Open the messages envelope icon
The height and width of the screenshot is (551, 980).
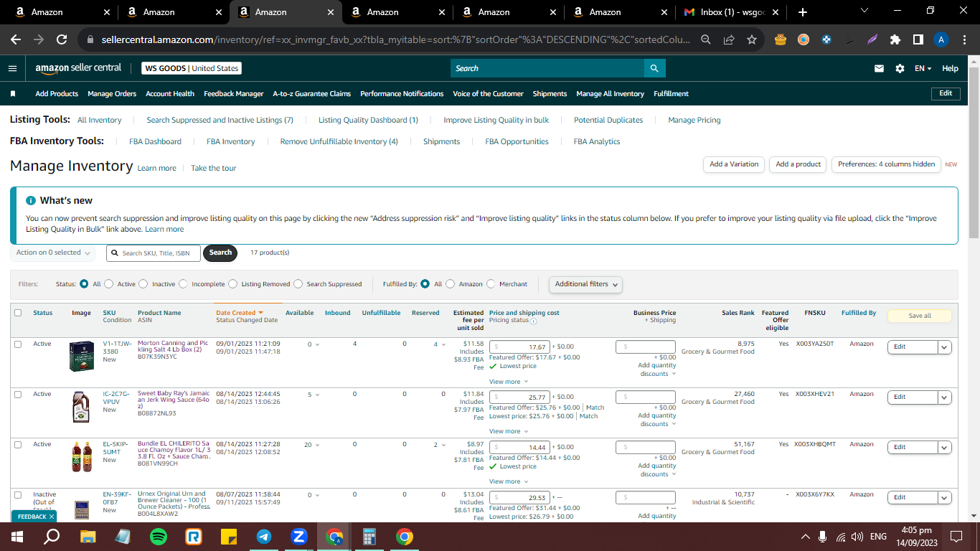879,68
